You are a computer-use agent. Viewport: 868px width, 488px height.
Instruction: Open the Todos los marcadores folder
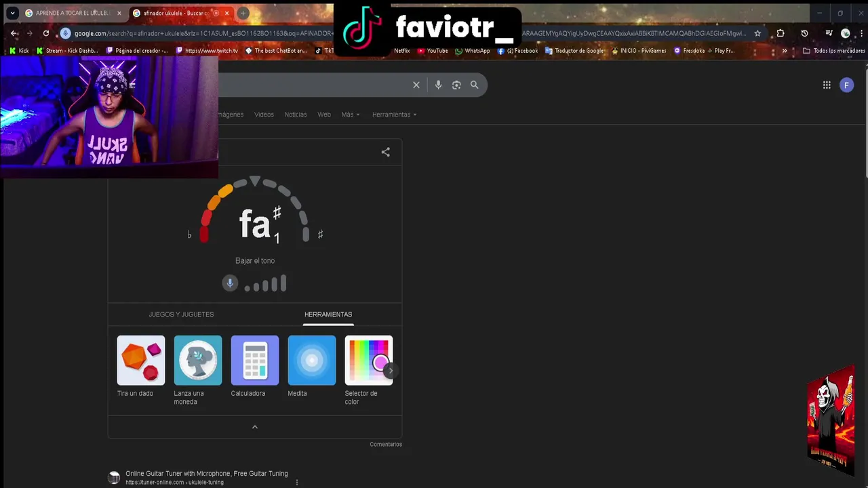tap(833, 51)
